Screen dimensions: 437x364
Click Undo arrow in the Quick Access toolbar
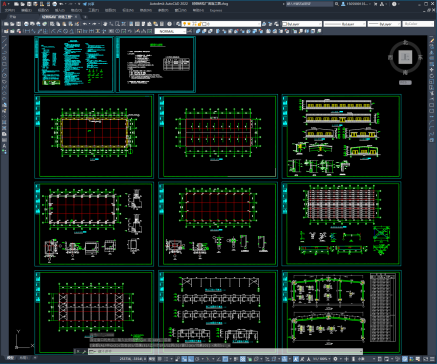61,4
